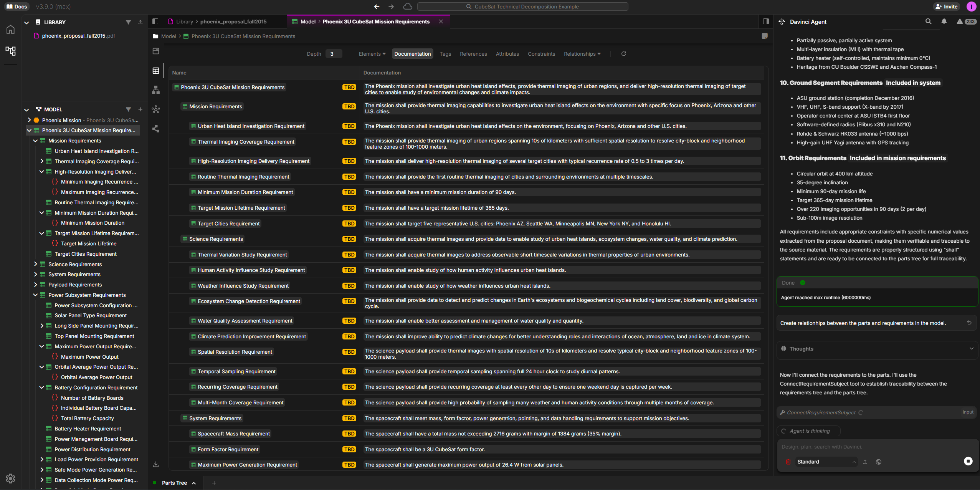Open the graph network view icon
The height and width of the screenshot is (490, 980).
click(x=156, y=109)
